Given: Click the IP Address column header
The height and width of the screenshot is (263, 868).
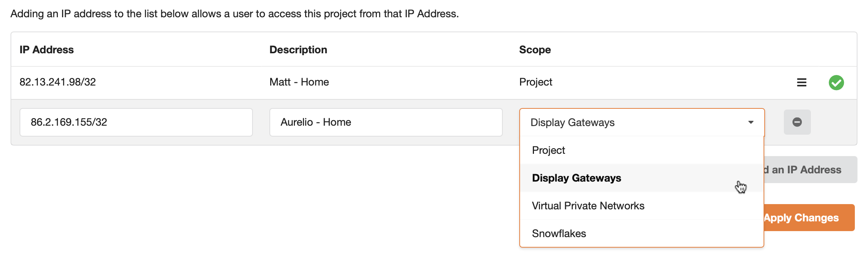Looking at the screenshot, I should point(47,50).
